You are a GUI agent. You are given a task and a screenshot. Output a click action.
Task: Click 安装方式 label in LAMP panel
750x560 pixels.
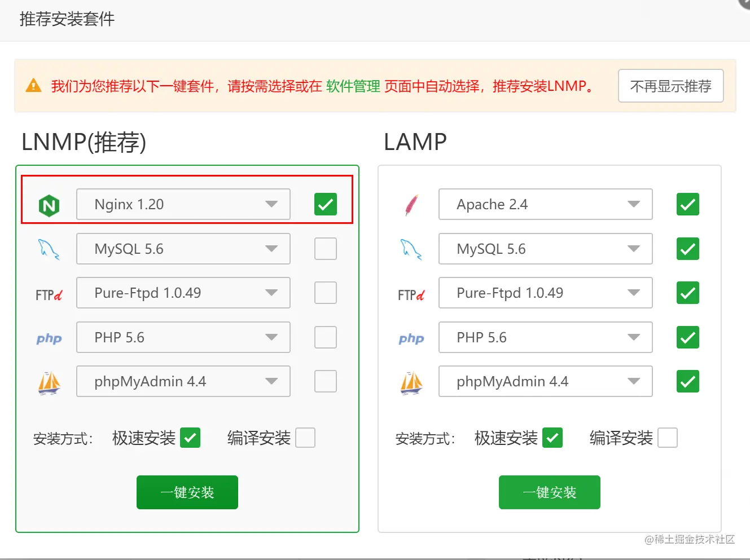(426, 439)
